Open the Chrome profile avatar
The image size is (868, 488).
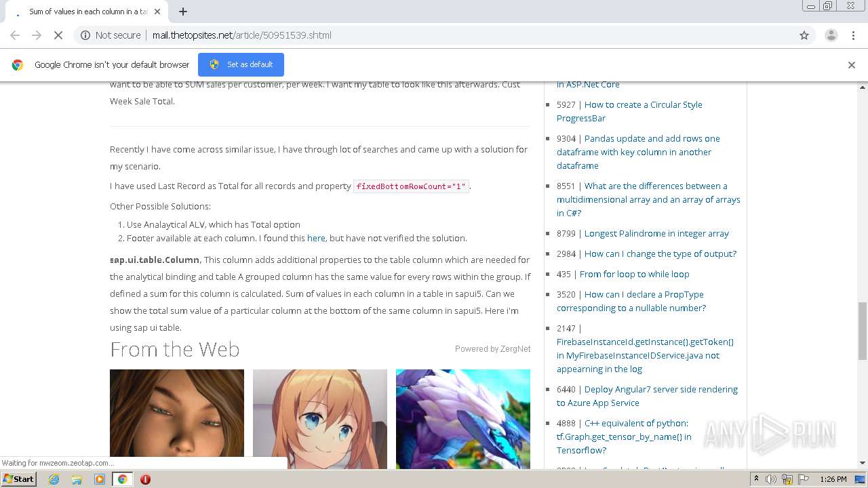831,35
